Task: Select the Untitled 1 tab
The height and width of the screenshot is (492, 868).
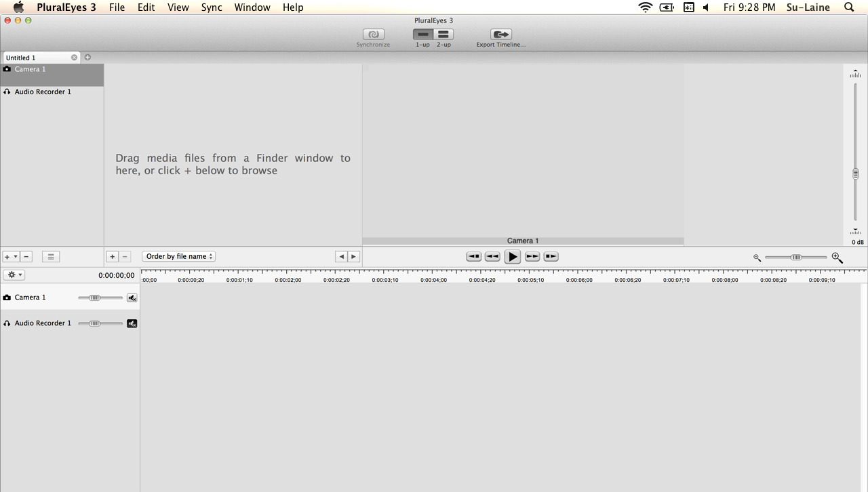Action: (35, 58)
